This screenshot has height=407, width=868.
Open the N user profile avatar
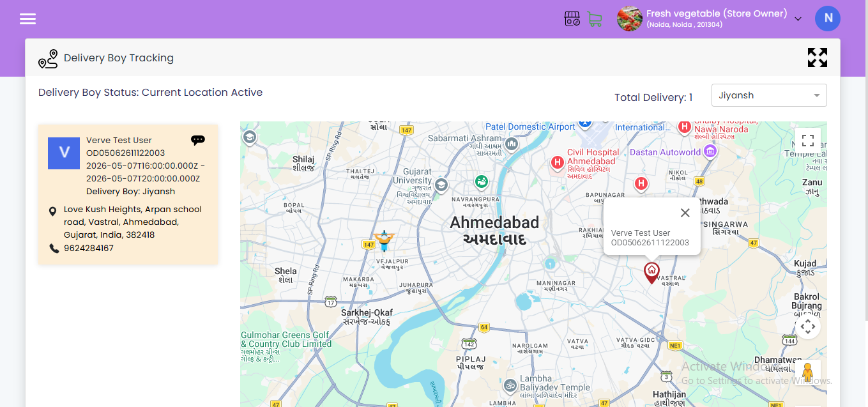click(x=828, y=18)
